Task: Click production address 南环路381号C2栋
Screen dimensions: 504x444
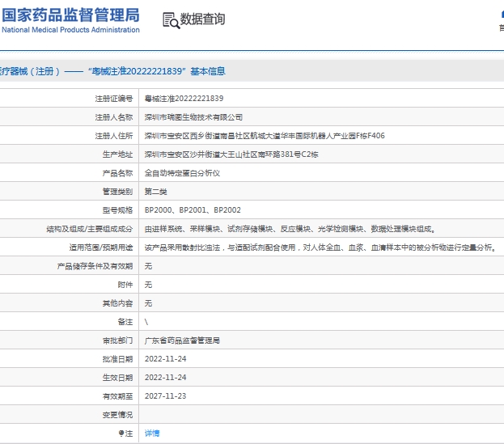Action: tap(231, 154)
